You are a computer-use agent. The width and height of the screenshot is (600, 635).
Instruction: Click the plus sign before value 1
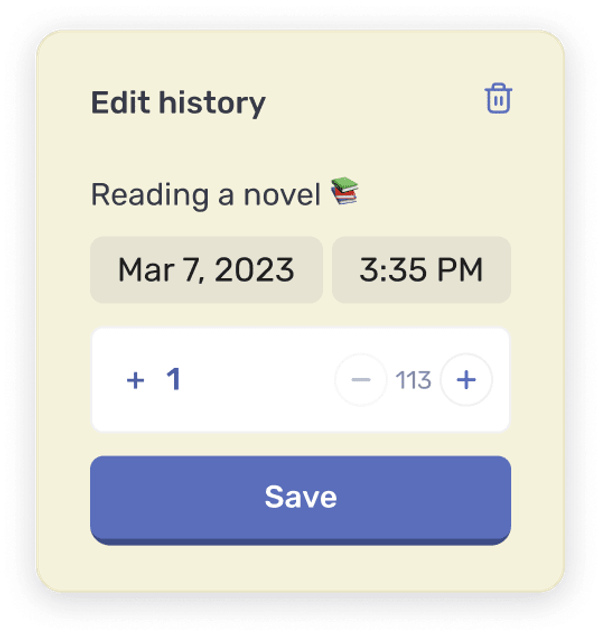135,380
